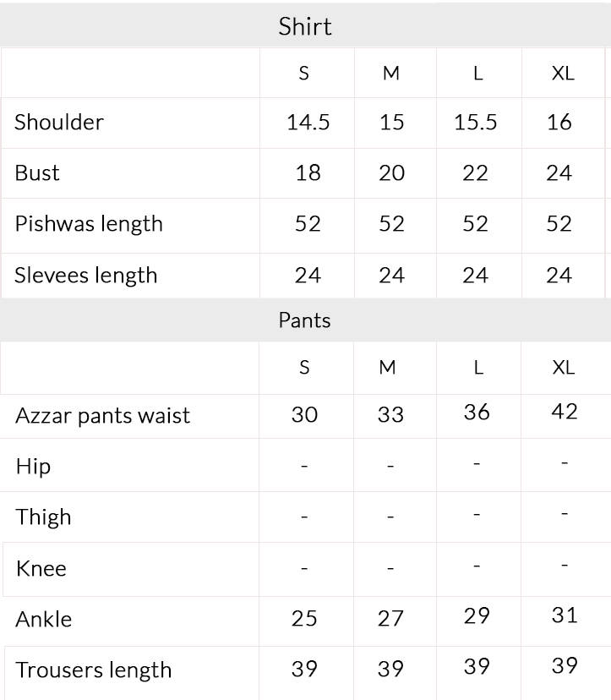Select the Shoulder row label
Image resolution: width=611 pixels, height=700 pixels.
click(59, 122)
